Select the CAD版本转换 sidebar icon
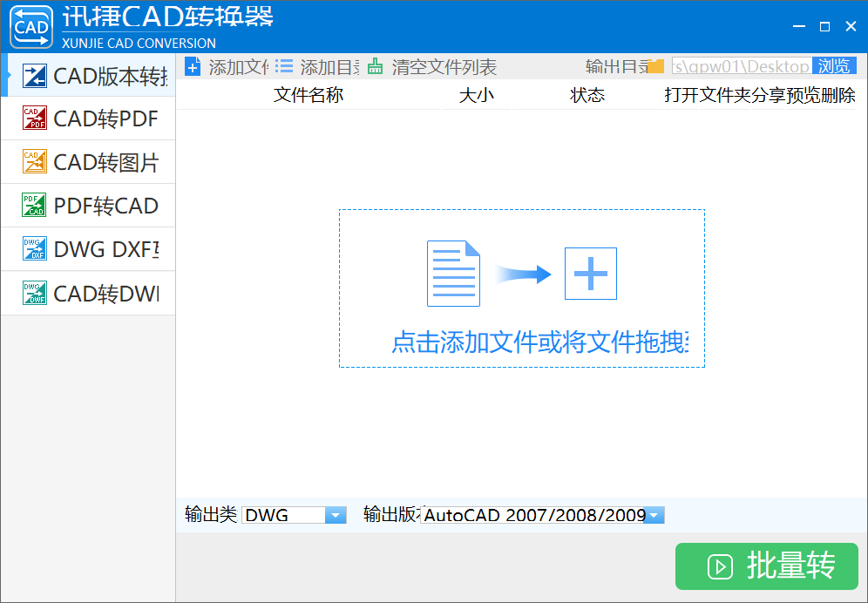This screenshot has height=603, width=868. (x=34, y=76)
